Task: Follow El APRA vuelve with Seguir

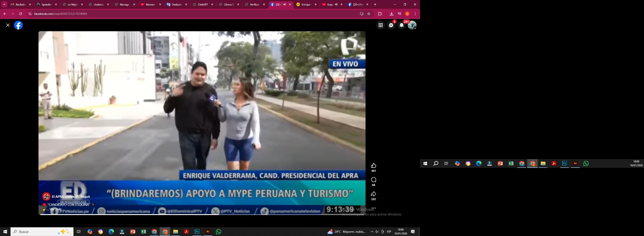Action: [85, 196]
